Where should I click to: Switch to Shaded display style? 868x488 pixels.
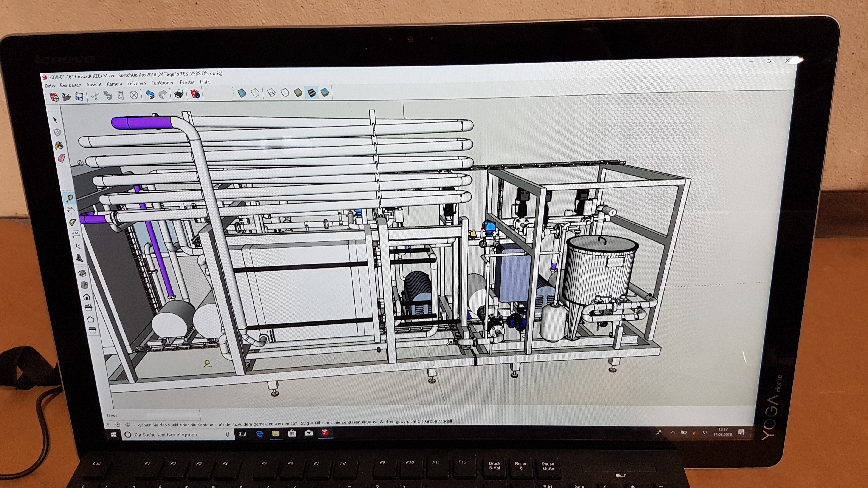[298, 92]
